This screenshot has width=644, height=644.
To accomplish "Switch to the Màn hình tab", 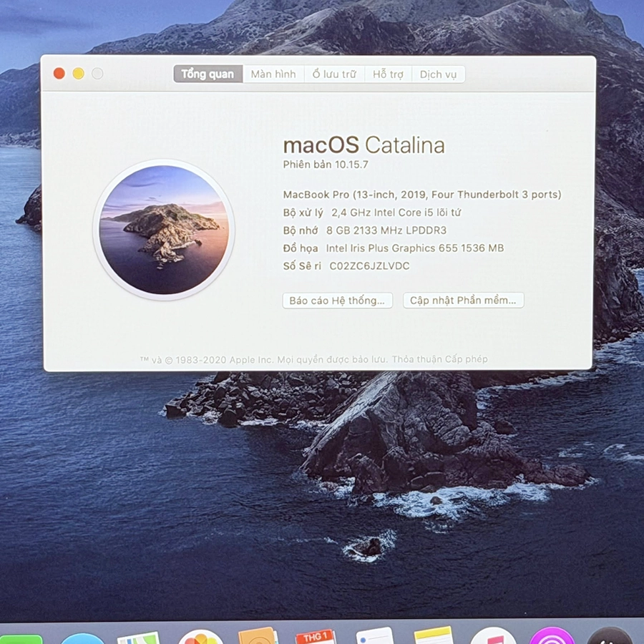I will coord(273,74).
